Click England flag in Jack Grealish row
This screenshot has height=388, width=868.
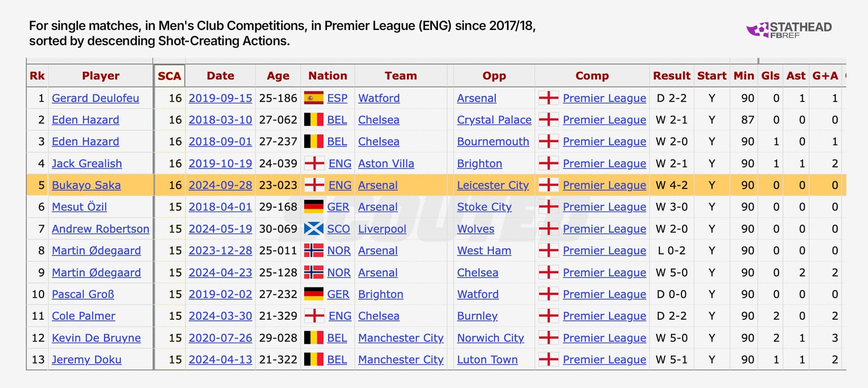[x=314, y=163]
